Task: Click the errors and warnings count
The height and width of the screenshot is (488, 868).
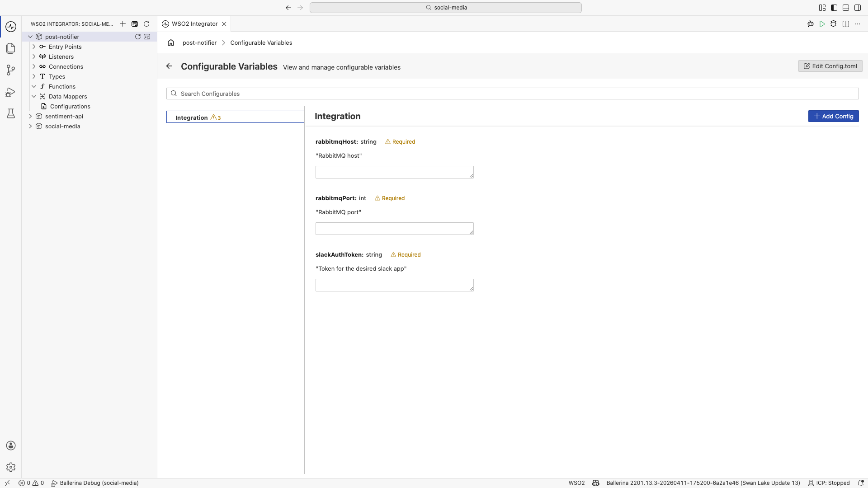Action: tap(31, 483)
